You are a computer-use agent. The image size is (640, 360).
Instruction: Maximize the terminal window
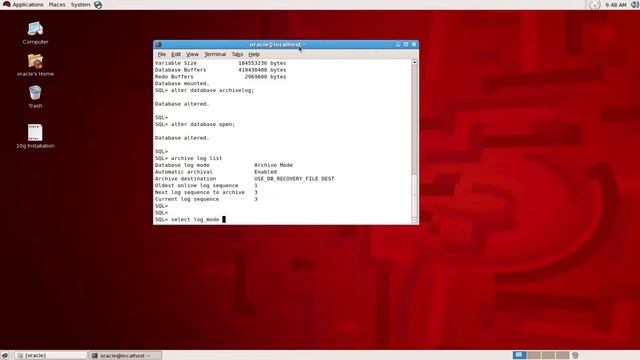point(406,44)
